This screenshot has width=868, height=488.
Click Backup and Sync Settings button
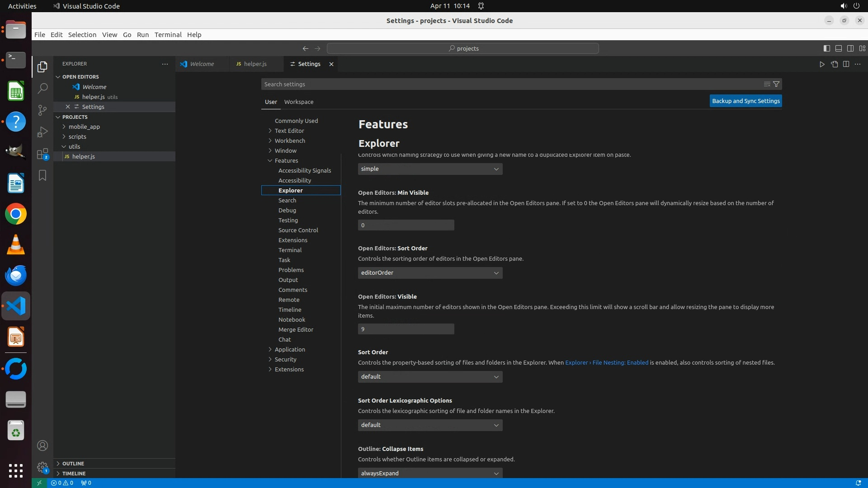tap(745, 101)
